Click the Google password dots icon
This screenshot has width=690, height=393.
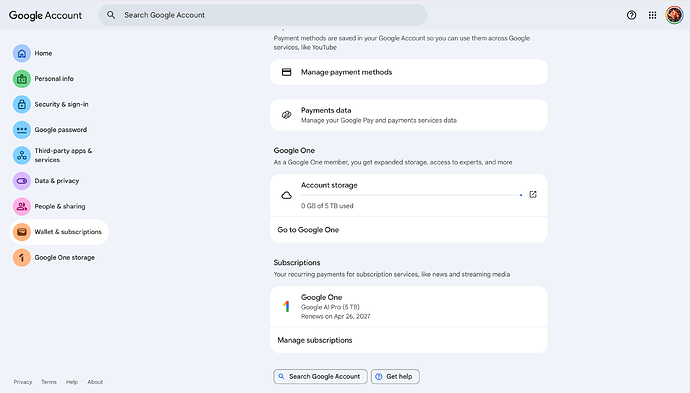point(22,130)
